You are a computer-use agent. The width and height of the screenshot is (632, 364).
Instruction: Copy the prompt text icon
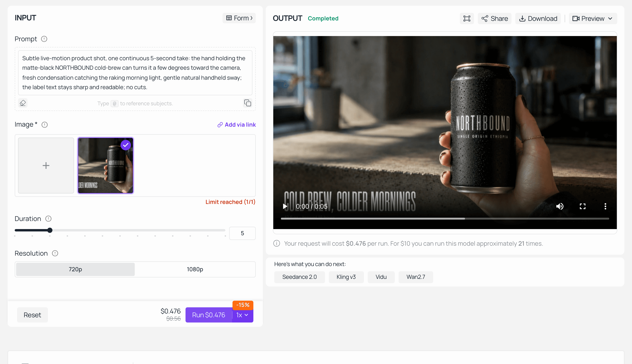(247, 103)
